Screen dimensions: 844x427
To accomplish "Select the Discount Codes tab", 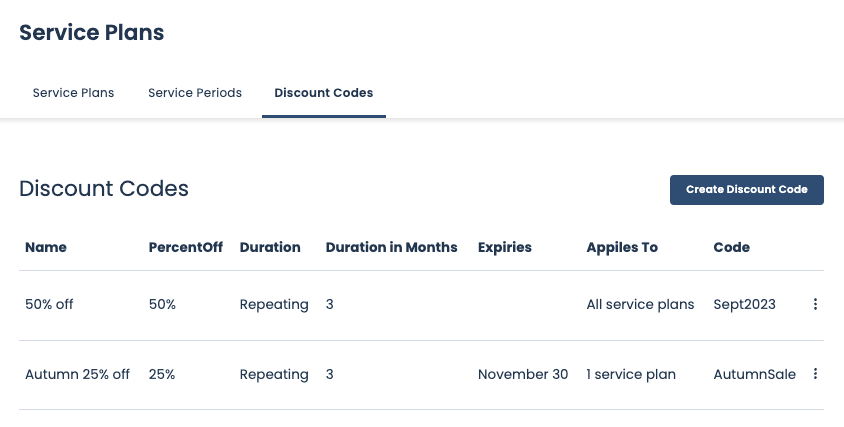I will coord(323,93).
